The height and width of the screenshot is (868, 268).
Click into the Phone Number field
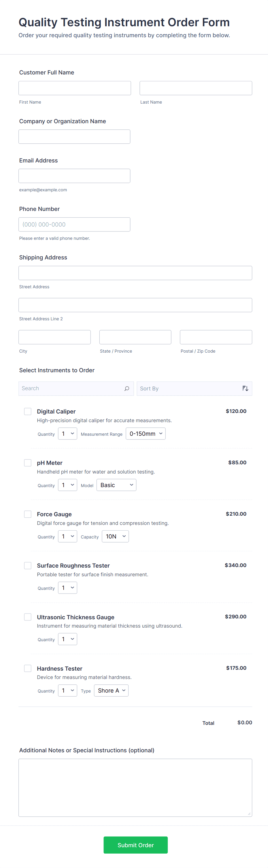(x=74, y=225)
